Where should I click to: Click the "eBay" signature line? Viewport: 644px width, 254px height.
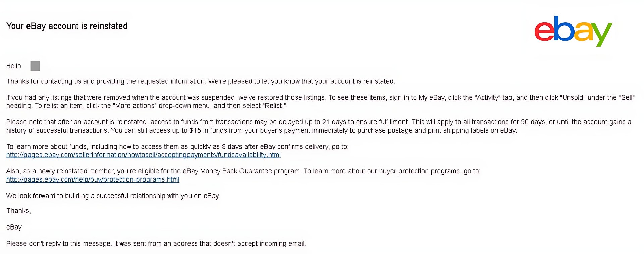(x=14, y=227)
